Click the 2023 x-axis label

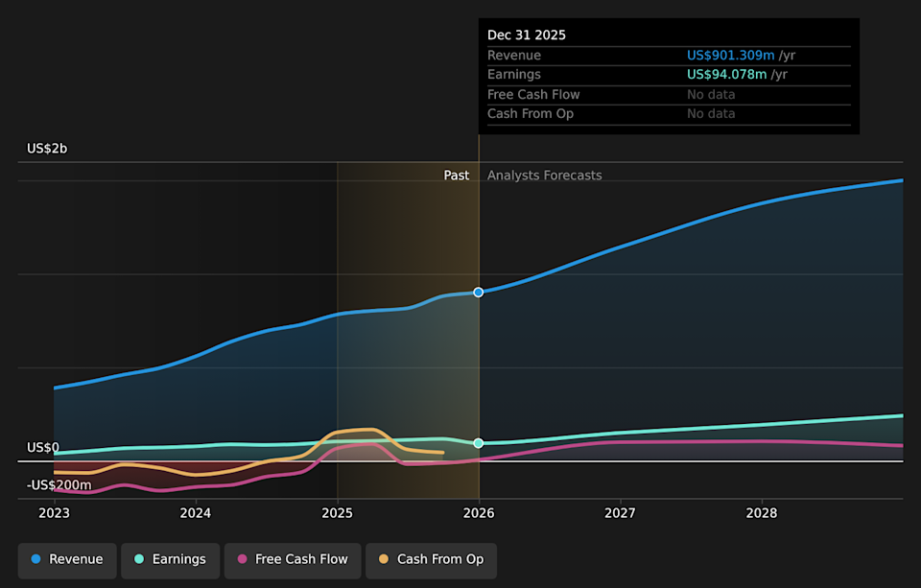[54, 513]
